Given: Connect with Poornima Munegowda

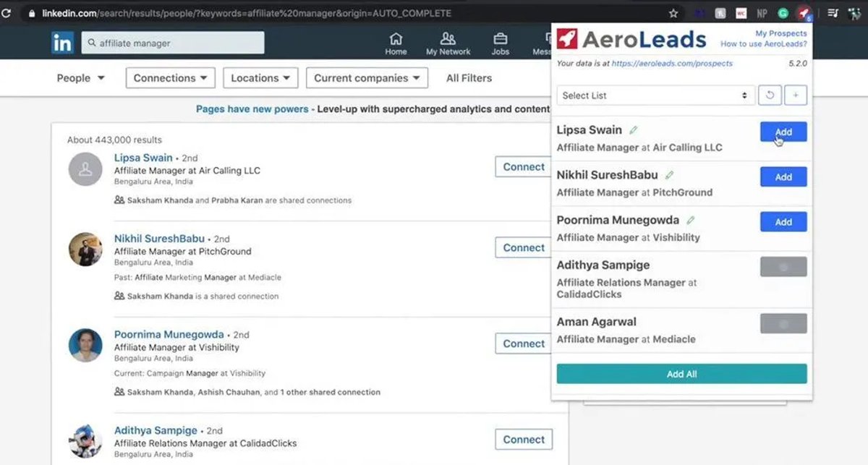Looking at the screenshot, I should pyautogui.click(x=524, y=344).
